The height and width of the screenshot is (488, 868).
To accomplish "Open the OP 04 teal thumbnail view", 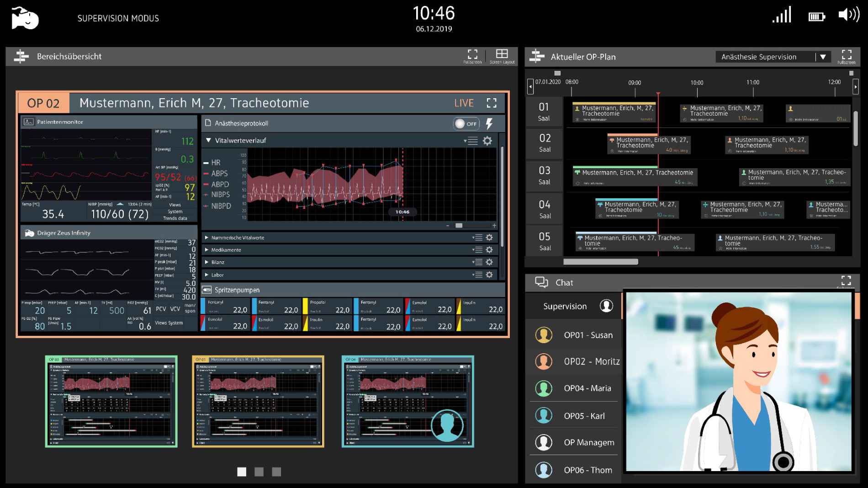I will (x=408, y=401).
